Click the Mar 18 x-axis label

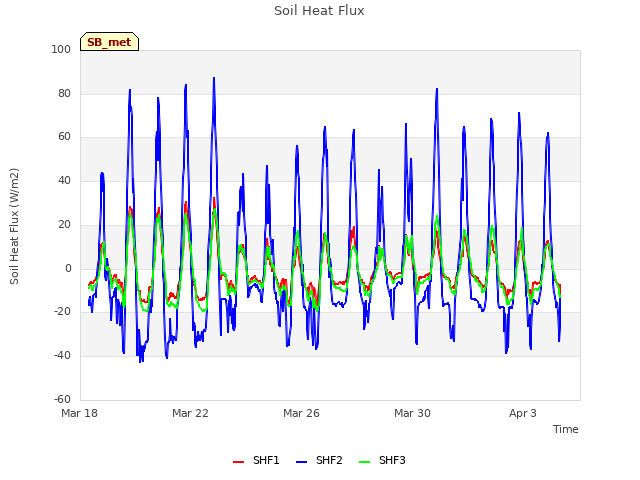[x=80, y=413]
